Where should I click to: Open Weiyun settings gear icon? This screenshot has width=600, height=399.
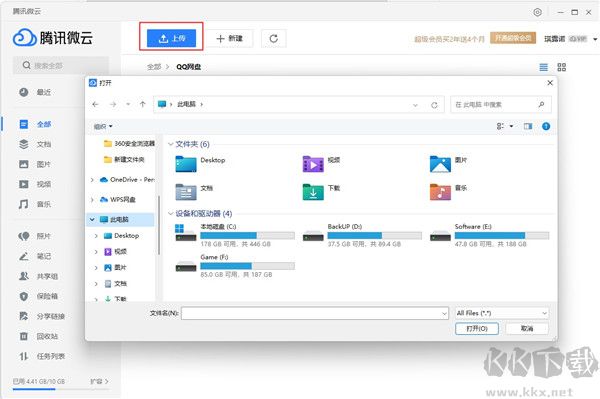tap(537, 12)
